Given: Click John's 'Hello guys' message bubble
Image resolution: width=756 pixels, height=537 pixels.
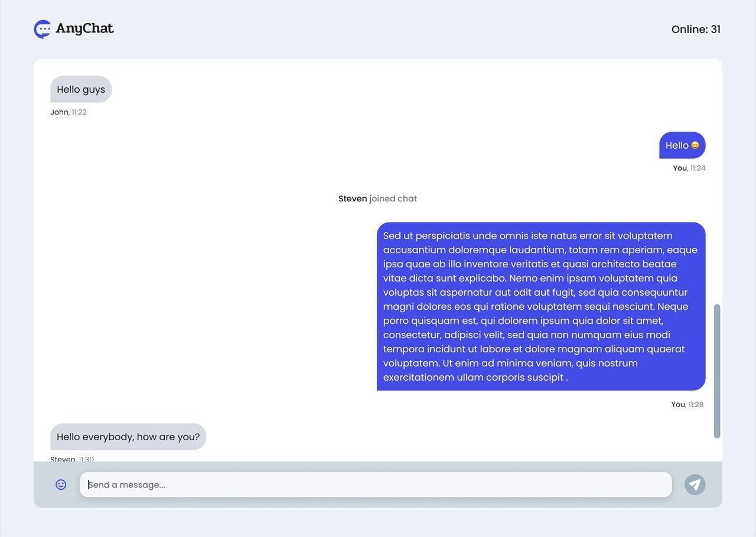Looking at the screenshot, I should pos(81,89).
